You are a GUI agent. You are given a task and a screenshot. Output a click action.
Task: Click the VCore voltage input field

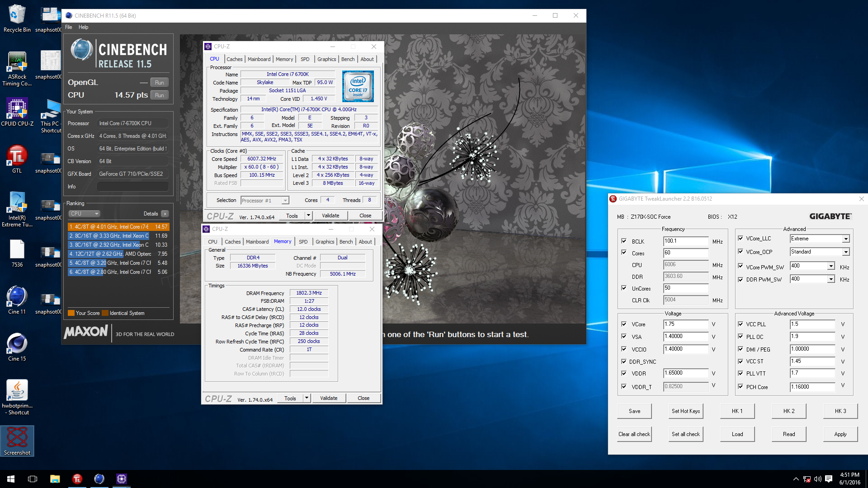coord(685,324)
